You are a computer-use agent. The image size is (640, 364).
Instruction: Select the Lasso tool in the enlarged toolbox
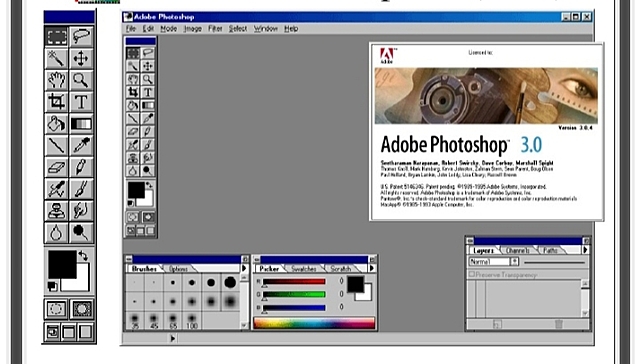tap(81, 37)
